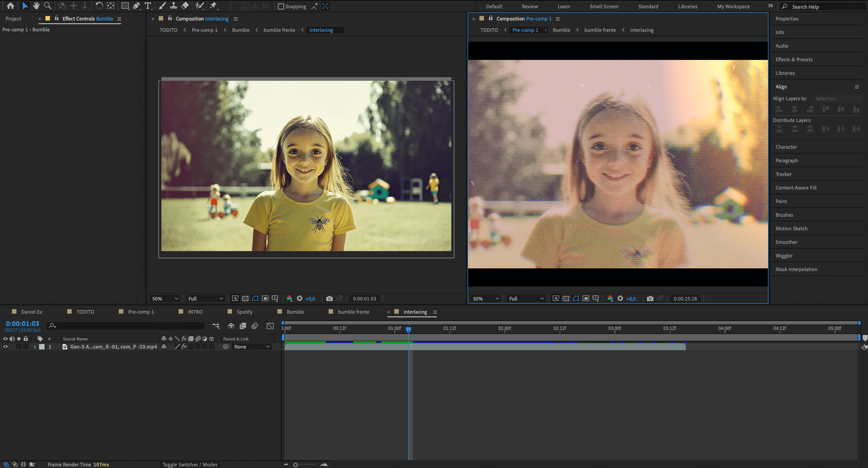Click the current time indicator marker
Viewport: 868px width, 468px height.
408,329
